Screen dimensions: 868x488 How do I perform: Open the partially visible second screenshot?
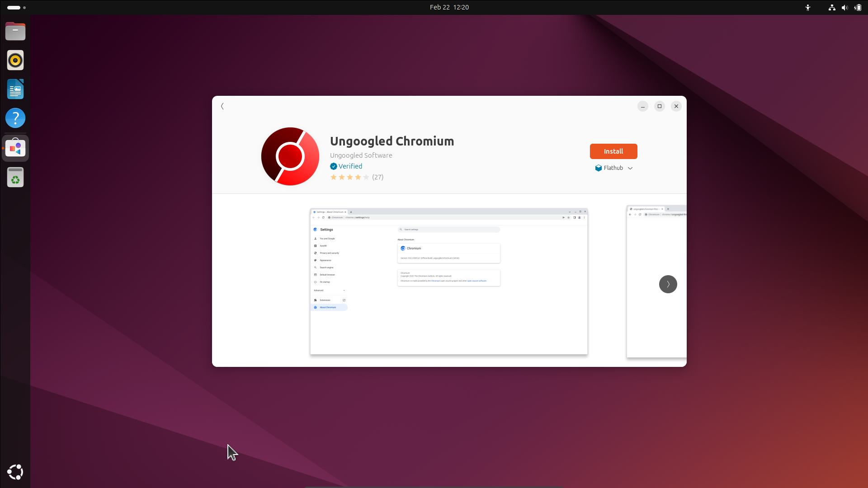click(656, 281)
